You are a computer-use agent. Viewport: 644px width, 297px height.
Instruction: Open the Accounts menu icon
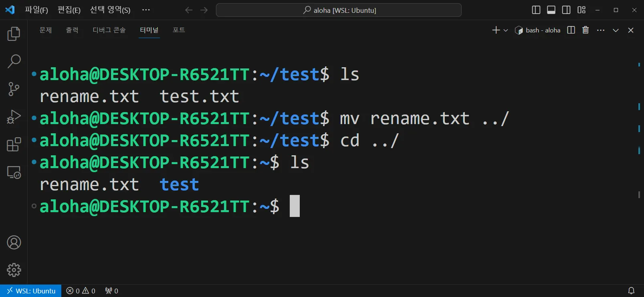point(14,243)
